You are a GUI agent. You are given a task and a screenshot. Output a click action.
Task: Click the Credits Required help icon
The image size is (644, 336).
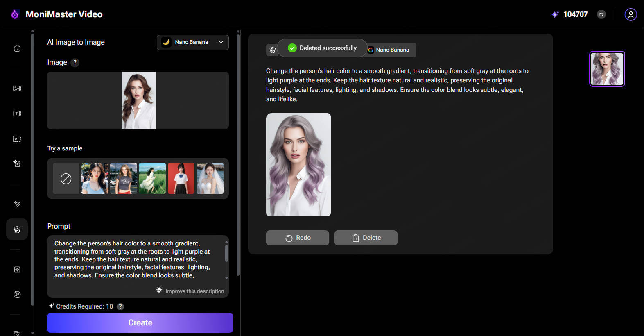120,306
